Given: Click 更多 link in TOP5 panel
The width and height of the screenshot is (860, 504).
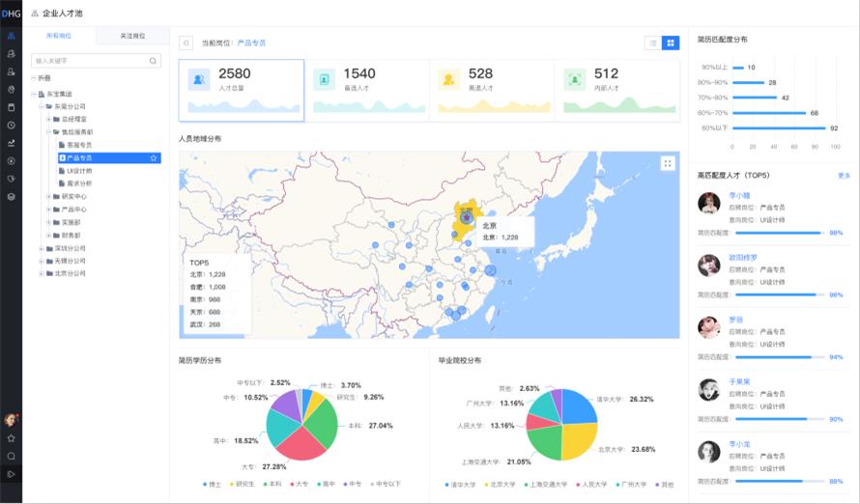Looking at the screenshot, I should pos(845,176).
